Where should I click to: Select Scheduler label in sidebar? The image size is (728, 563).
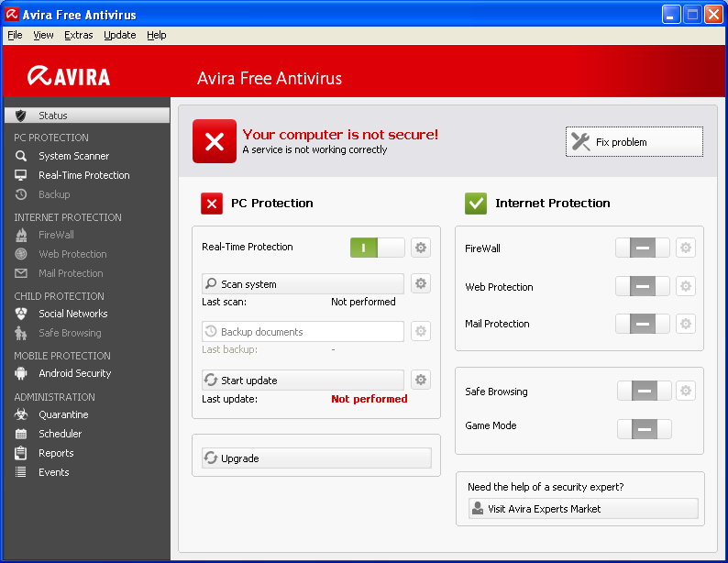pyautogui.click(x=60, y=434)
